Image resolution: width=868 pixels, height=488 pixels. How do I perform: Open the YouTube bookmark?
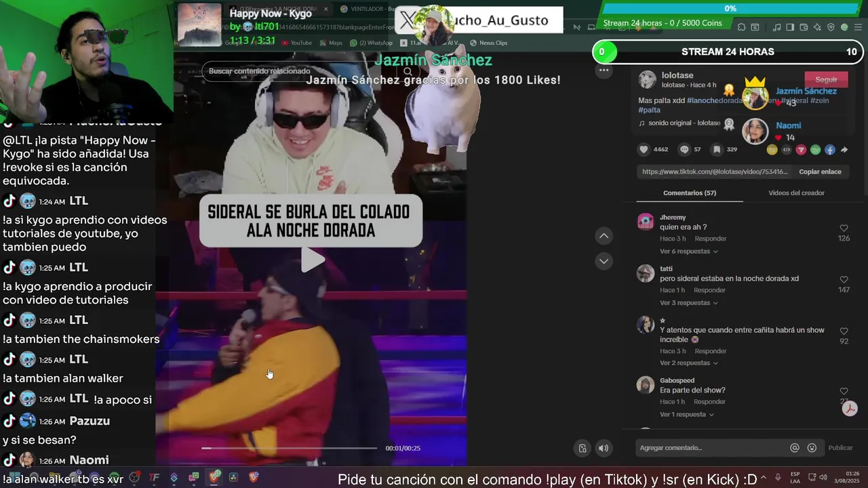point(297,43)
